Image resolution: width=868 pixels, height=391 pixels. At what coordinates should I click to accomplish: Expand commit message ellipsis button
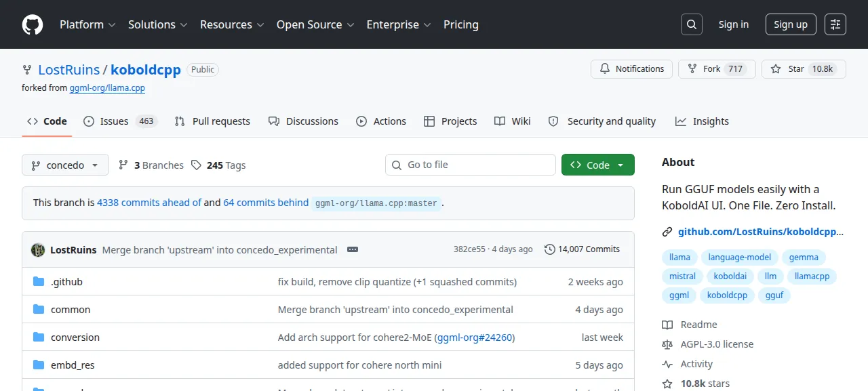pos(353,249)
